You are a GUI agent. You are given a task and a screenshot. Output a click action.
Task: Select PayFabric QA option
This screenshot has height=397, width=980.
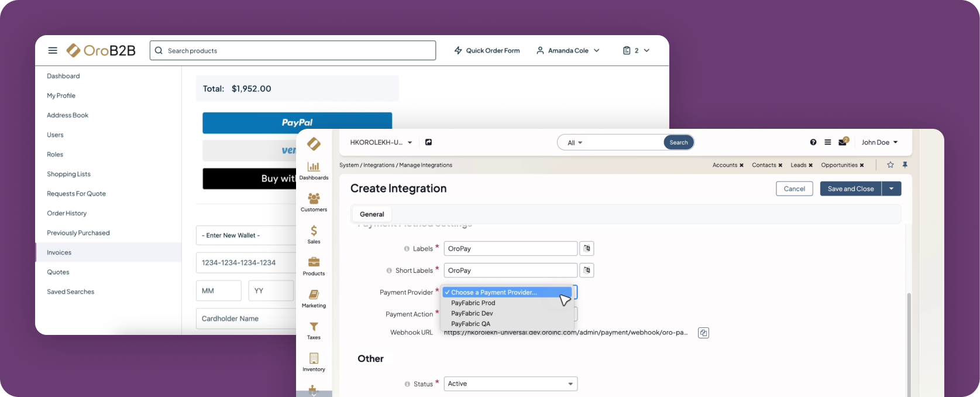506,324
